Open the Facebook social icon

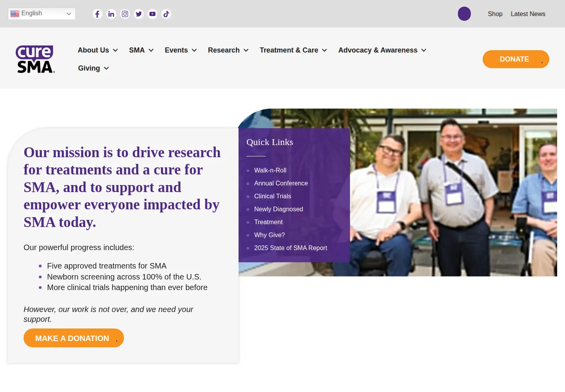tap(97, 14)
